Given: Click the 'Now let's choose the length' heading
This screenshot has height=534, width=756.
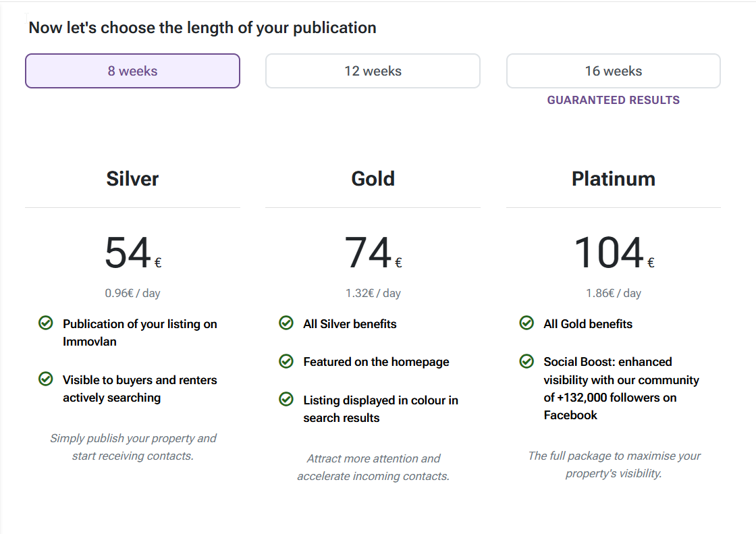Looking at the screenshot, I should (202, 28).
